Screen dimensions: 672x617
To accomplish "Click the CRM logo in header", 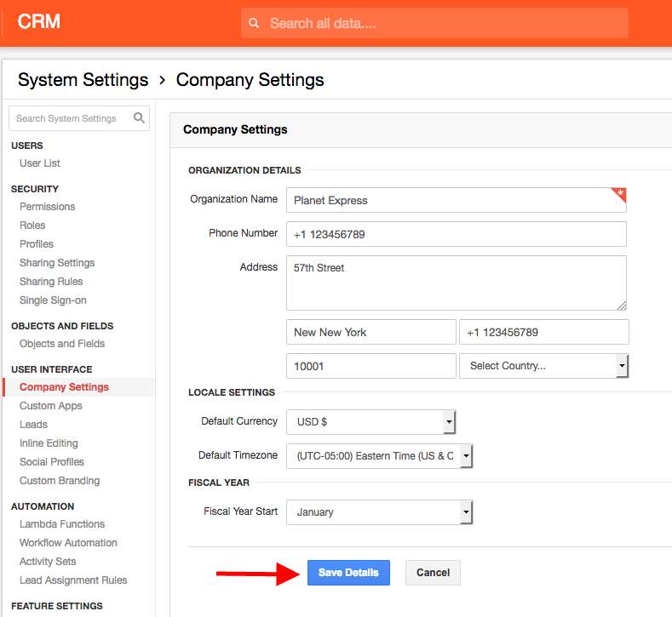I will click(x=38, y=21).
